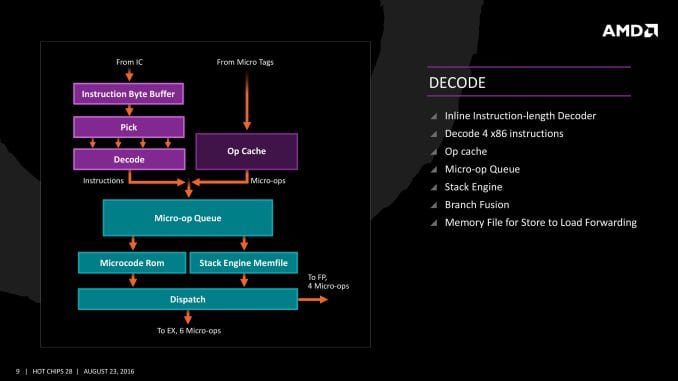Click the Pick block
This screenshot has height=381, width=678.
(129, 127)
